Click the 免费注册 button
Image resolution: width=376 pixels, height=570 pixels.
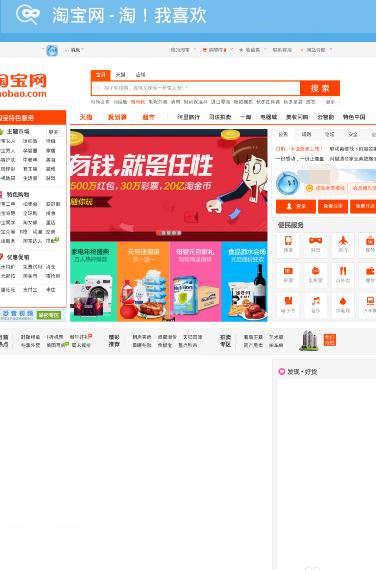click(333, 206)
